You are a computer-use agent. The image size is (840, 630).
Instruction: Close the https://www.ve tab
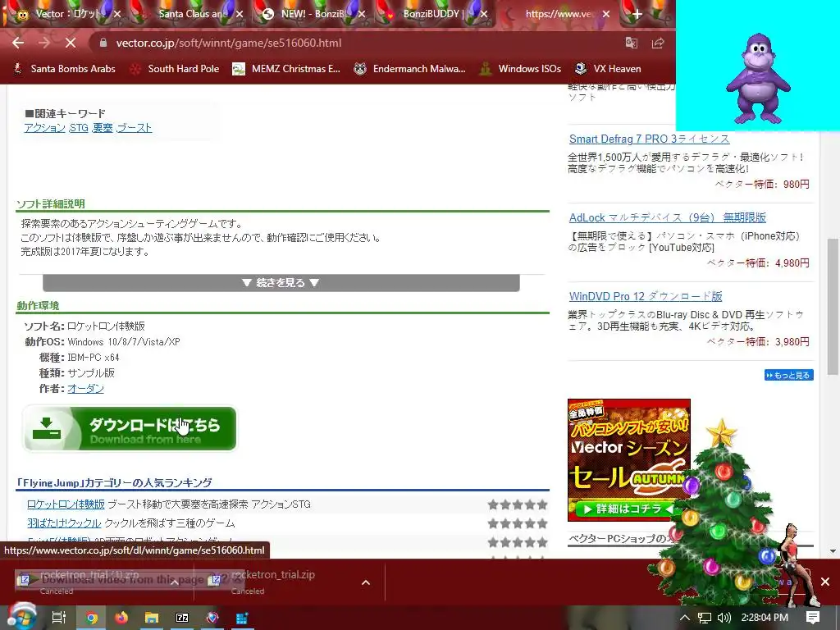coord(606,14)
